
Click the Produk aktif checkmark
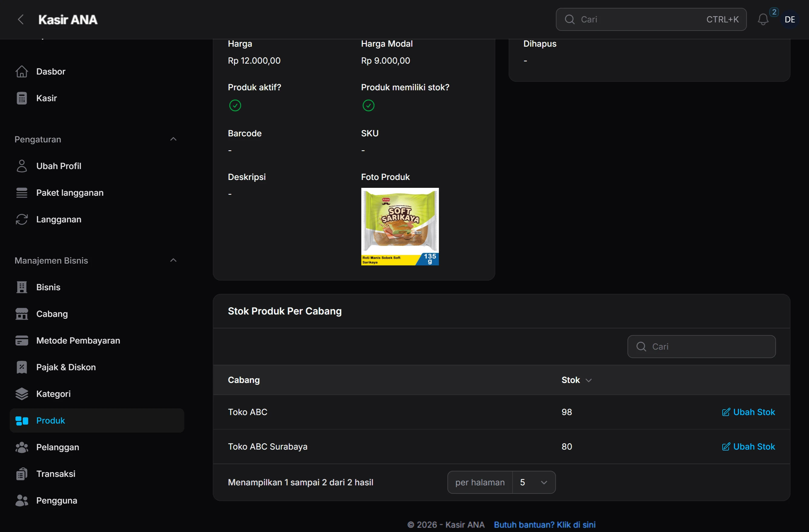[235, 105]
